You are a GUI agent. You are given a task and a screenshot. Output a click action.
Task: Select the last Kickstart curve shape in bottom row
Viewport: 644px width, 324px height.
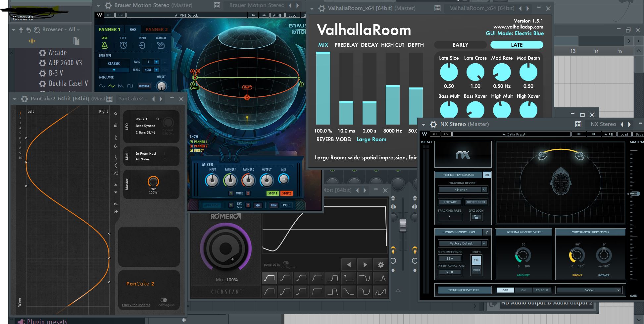pos(380,292)
